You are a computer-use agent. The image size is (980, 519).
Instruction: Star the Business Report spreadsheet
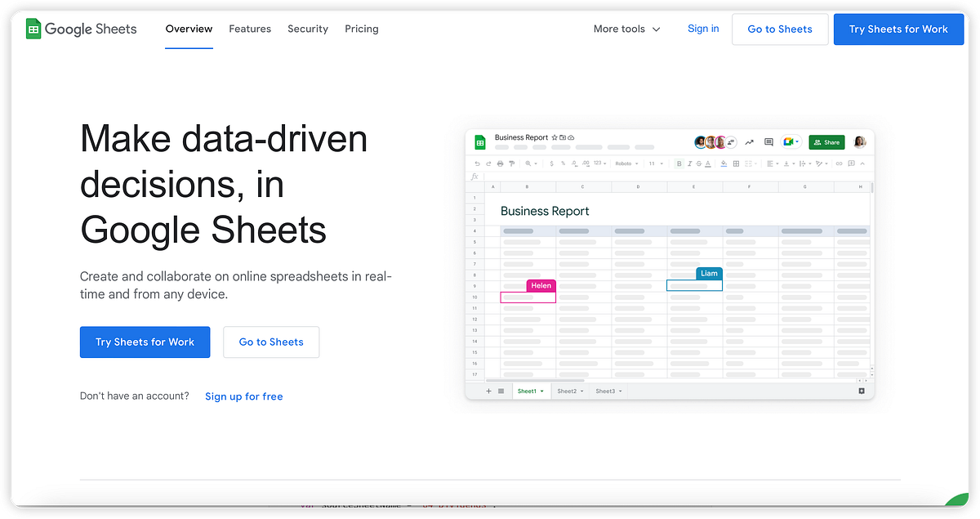pyautogui.click(x=553, y=138)
